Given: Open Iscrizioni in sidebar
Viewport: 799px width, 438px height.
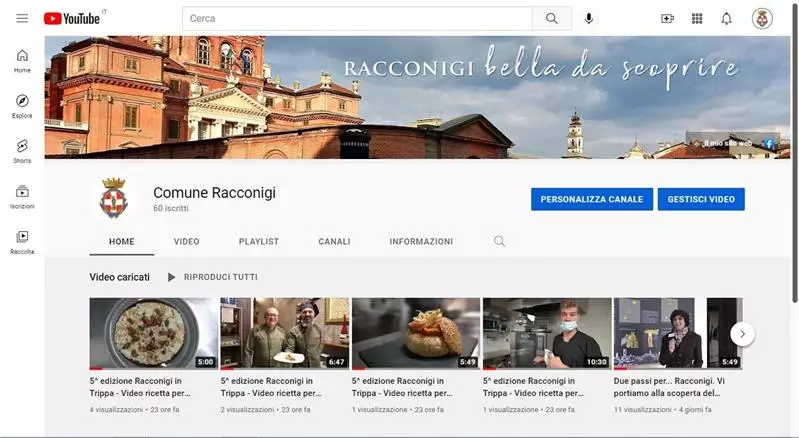Looking at the screenshot, I should (22, 196).
